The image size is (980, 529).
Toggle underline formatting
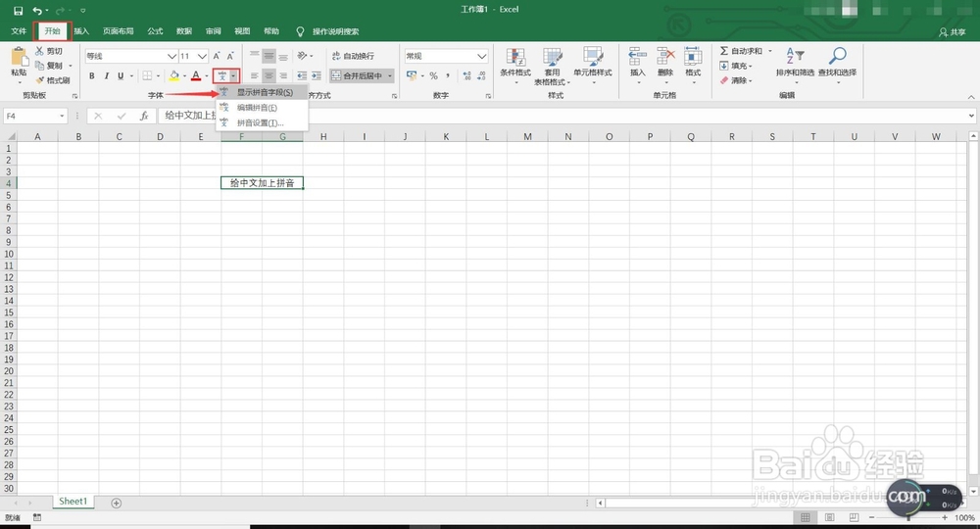pos(121,75)
